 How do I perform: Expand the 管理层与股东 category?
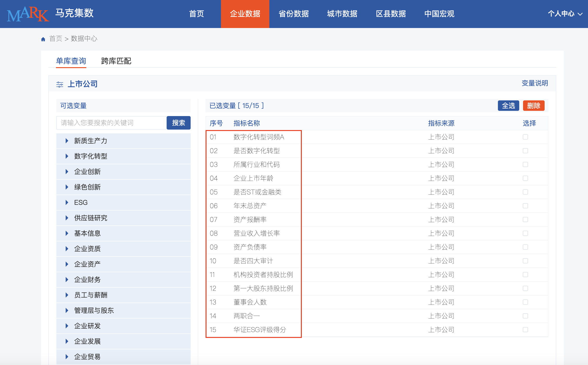(x=124, y=310)
